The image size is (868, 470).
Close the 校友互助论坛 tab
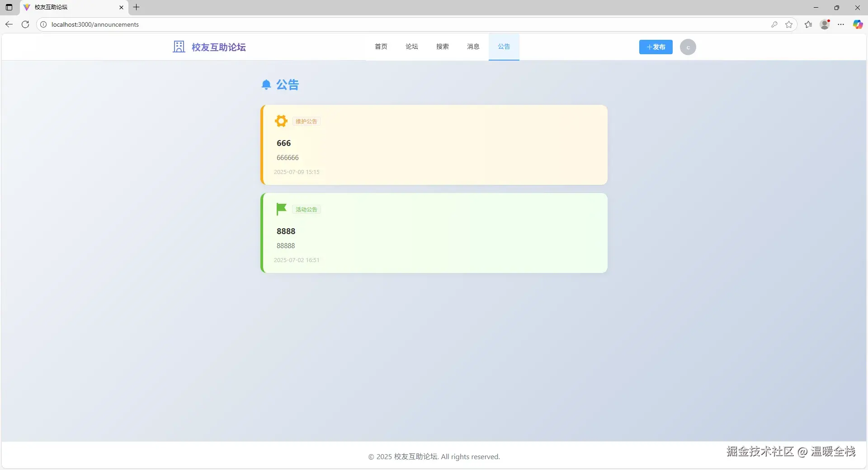pos(121,7)
